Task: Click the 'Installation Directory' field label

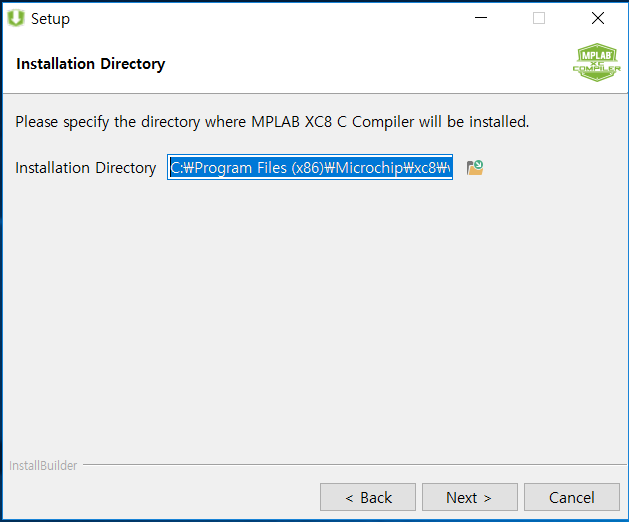Action: tap(85, 168)
